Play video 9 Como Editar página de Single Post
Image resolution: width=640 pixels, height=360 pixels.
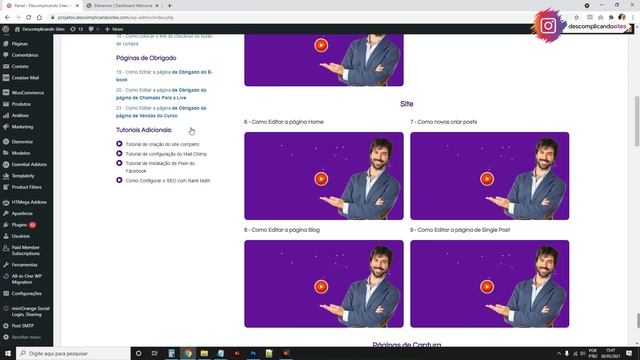pyautogui.click(x=487, y=287)
